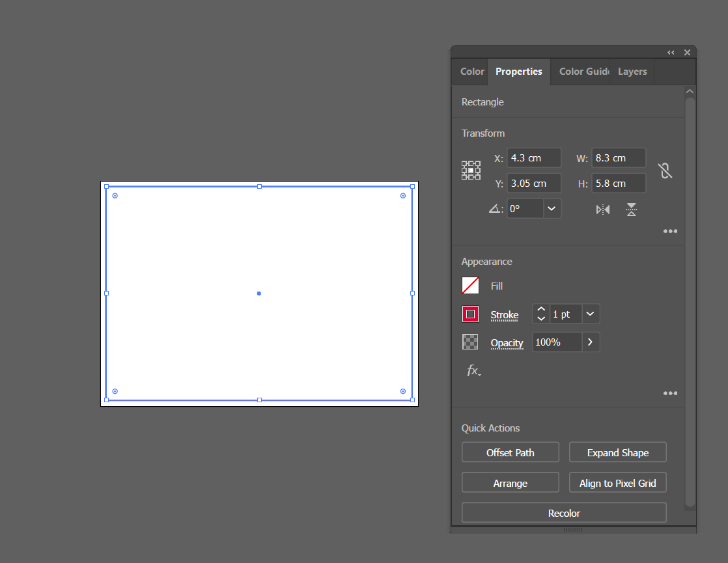Click the Opacity checkerboard icon
Viewport: 728px width, 563px height.
coord(470,341)
